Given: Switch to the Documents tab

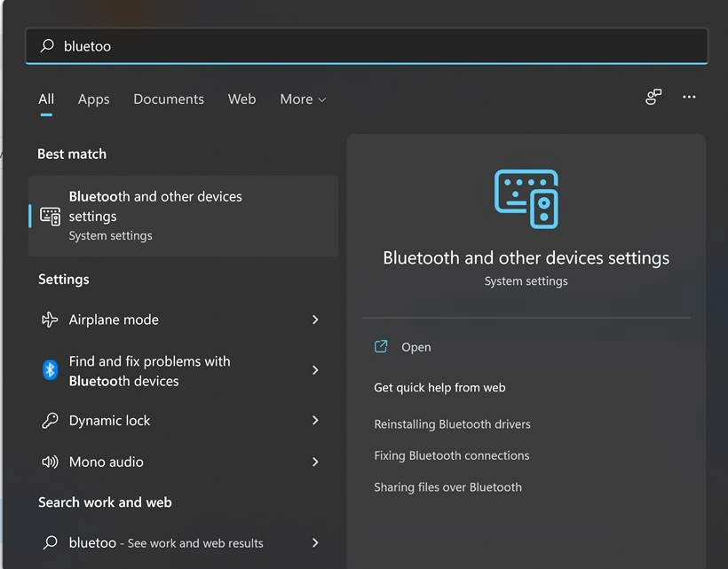Looking at the screenshot, I should [169, 99].
